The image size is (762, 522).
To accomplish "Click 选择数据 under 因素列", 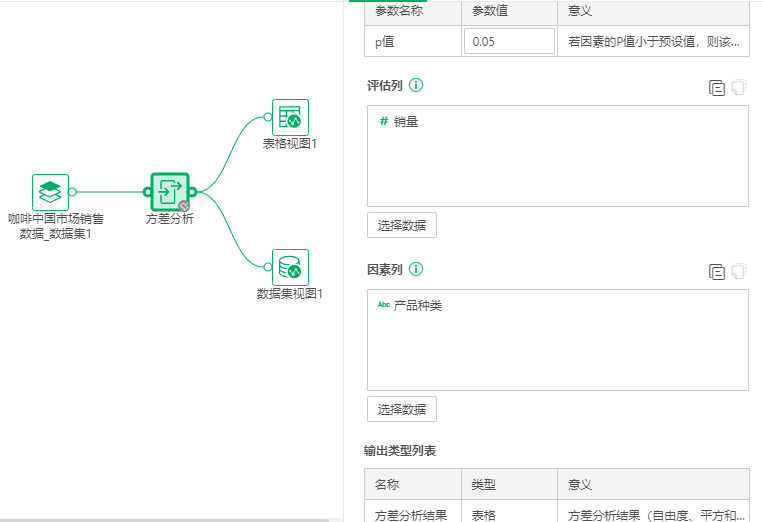I will (402, 409).
